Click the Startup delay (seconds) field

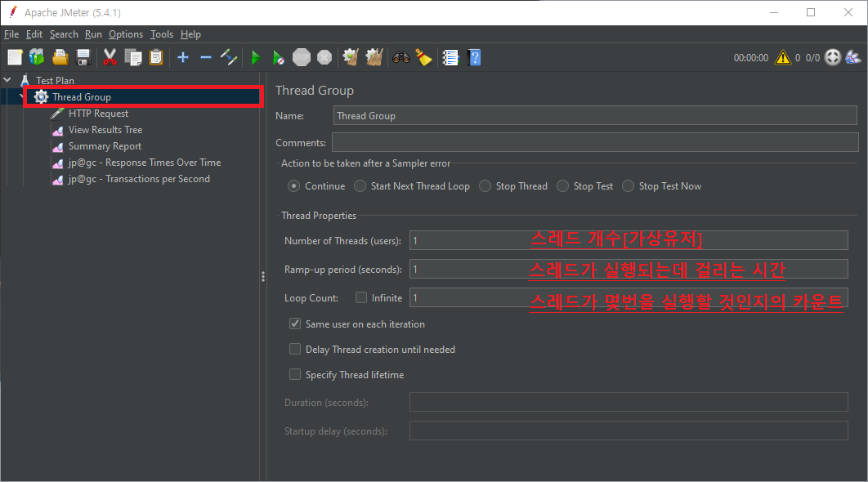click(629, 431)
